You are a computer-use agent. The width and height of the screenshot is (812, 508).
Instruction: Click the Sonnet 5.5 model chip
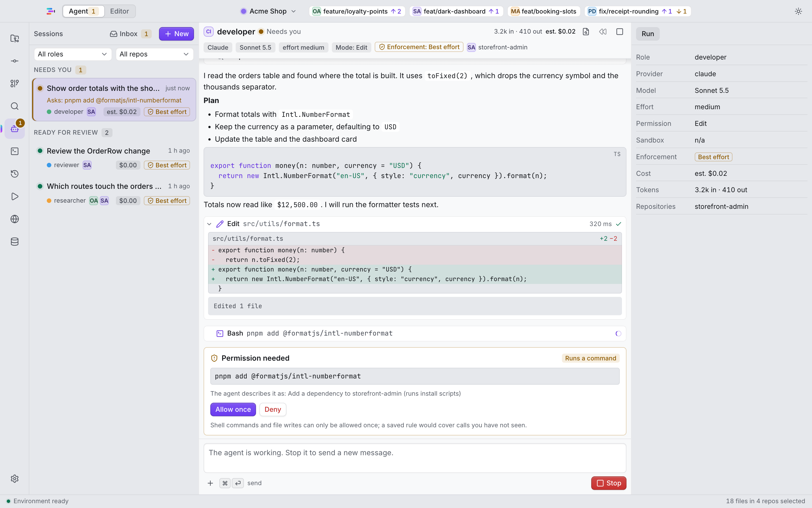click(255, 47)
